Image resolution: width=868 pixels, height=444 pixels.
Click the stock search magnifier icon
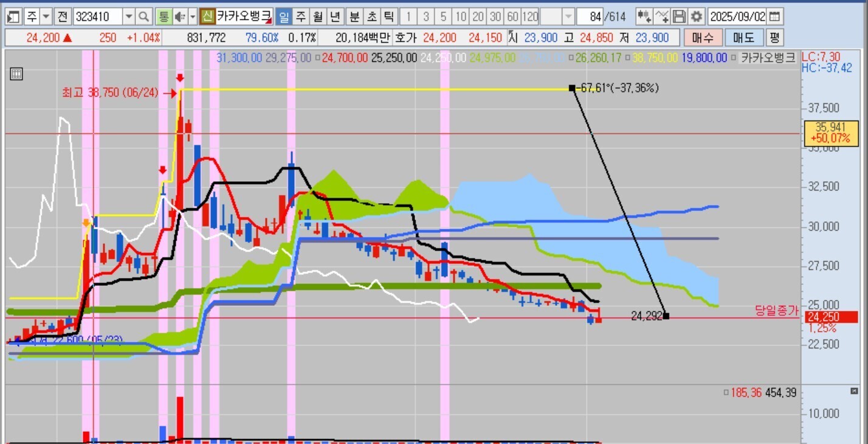pyautogui.click(x=143, y=16)
